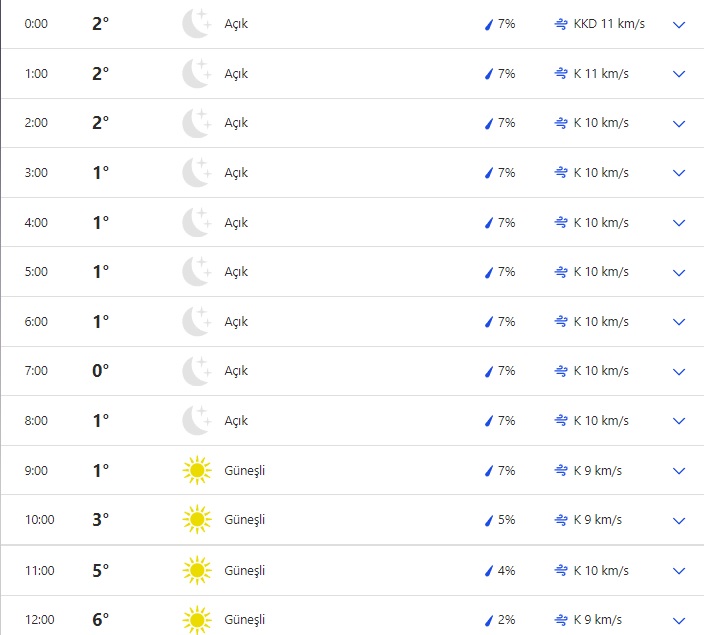Click the 1:00 time label
The height and width of the screenshot is (635, 704).
point(36,74)
